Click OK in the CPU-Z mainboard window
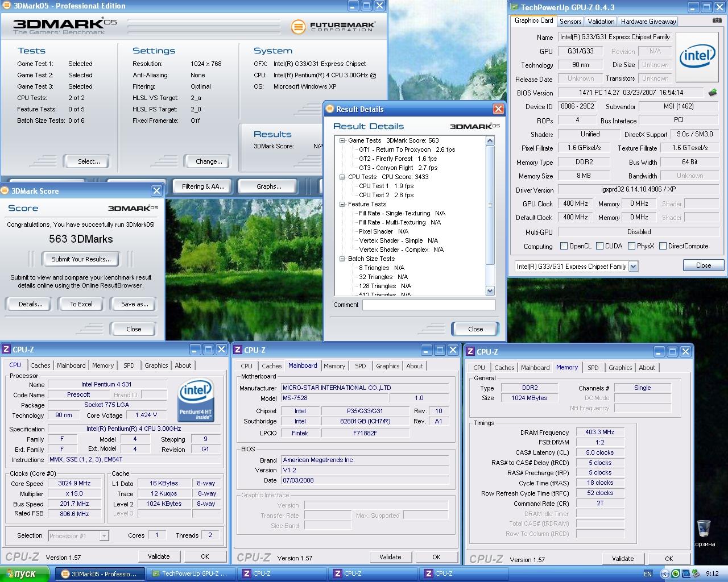 tap(436, 557)
